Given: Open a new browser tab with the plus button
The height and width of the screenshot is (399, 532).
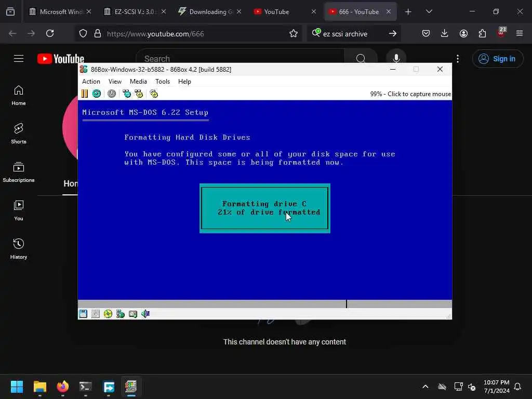Looking at the screenshot, I should pos(408,12).
